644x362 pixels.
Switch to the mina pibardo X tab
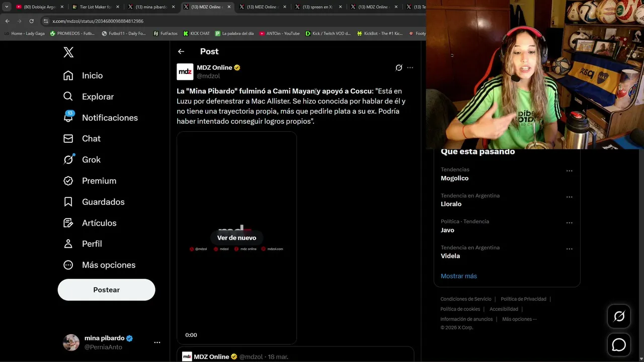151,7
